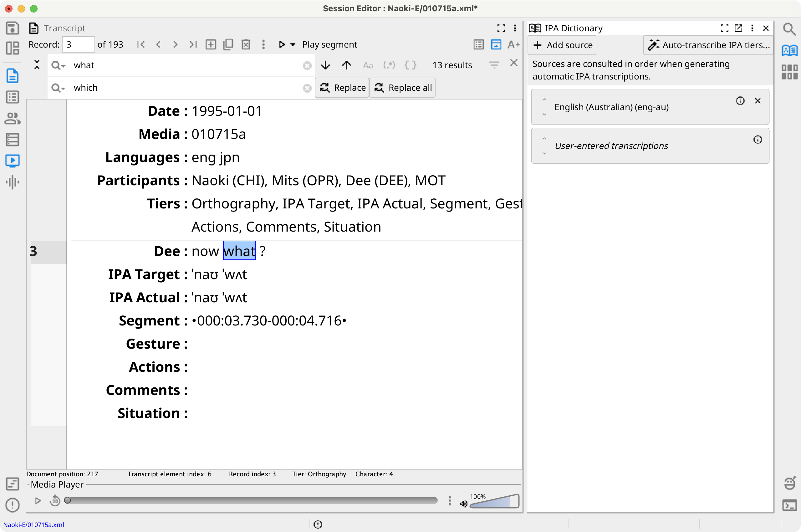Show info for User-entered transcriptions
This screenshot has height=532, width=801.
[758, 140]
